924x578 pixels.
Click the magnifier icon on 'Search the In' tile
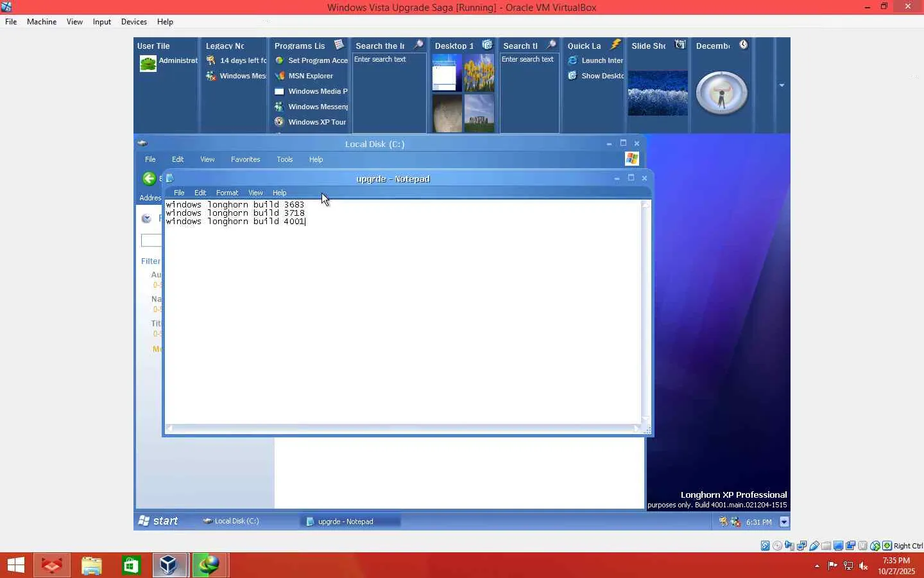pos(418,45)
